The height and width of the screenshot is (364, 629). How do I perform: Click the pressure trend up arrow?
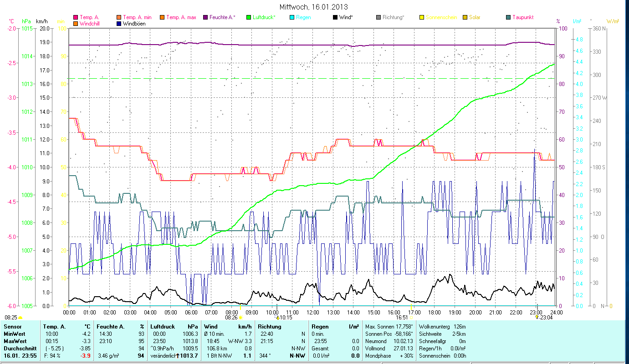pyautogui.click(x=178, y=355)
